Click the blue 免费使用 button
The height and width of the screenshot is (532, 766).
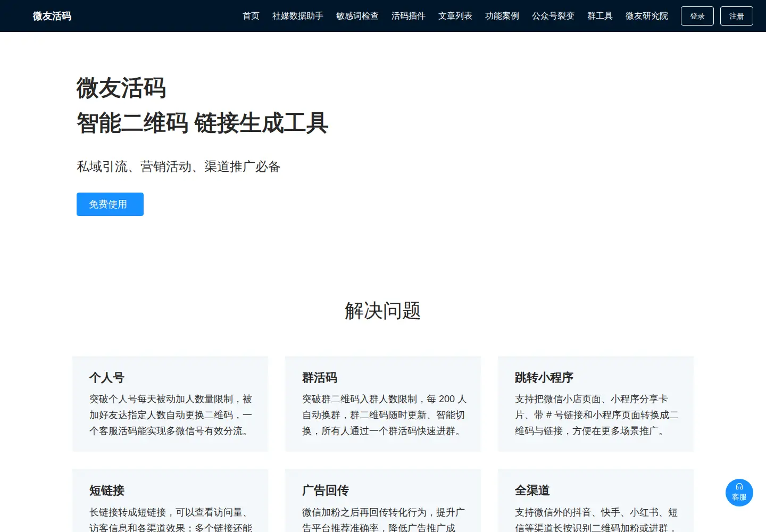tap(110, 204)
